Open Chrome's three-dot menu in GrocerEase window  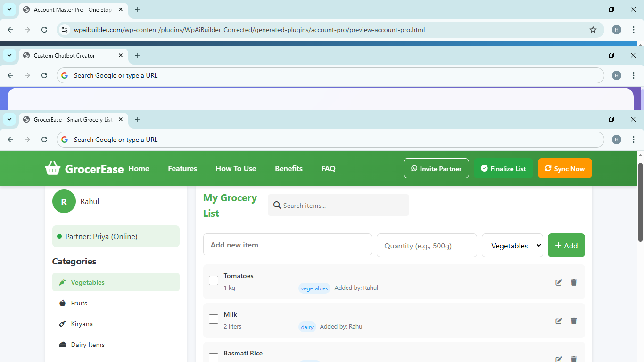click(x=634, y=140)
